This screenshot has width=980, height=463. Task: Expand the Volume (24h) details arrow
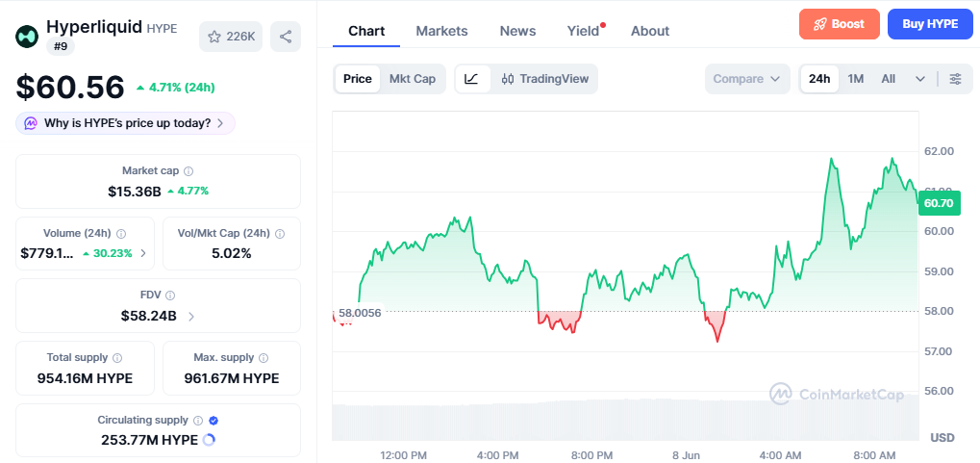click(143, 253)
